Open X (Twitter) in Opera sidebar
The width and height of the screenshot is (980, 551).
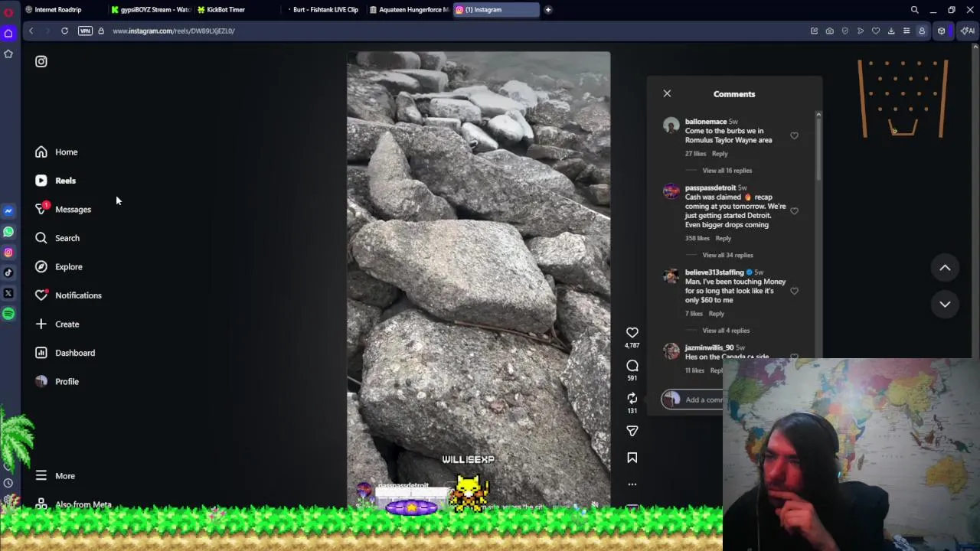8,293
